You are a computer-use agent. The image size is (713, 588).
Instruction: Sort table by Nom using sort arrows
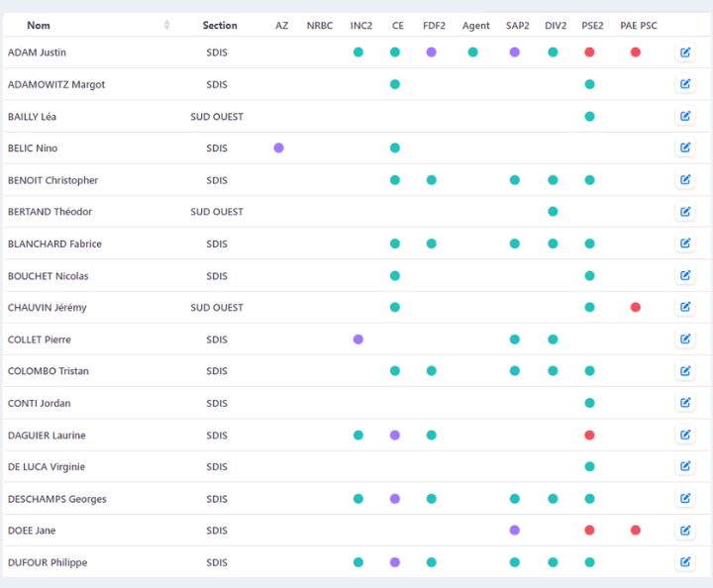(167, 25)
